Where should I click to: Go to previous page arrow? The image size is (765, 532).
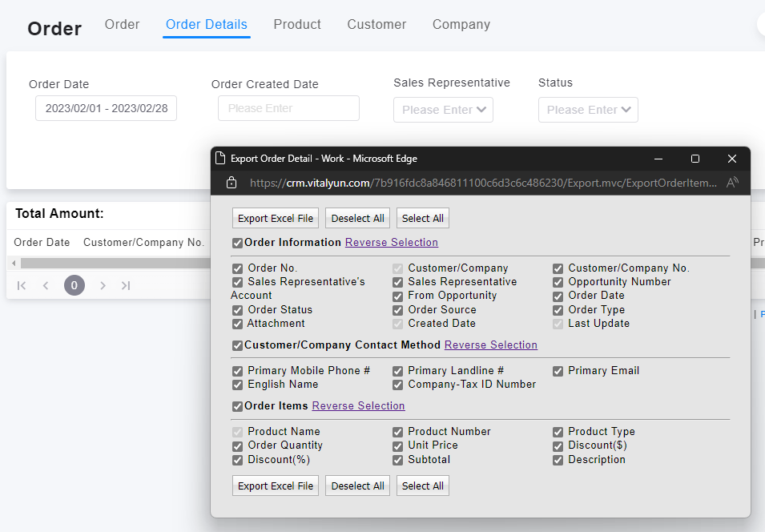coord(46,285)
